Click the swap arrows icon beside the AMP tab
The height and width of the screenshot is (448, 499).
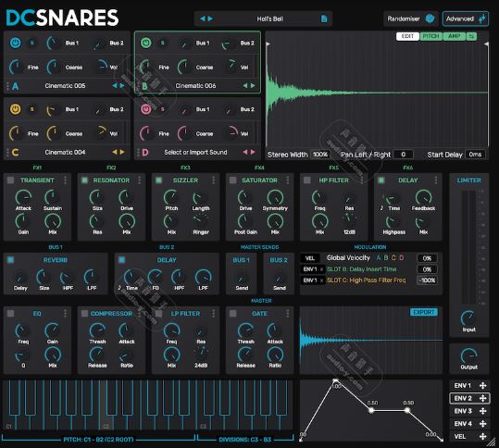click(x=471, y=36)
